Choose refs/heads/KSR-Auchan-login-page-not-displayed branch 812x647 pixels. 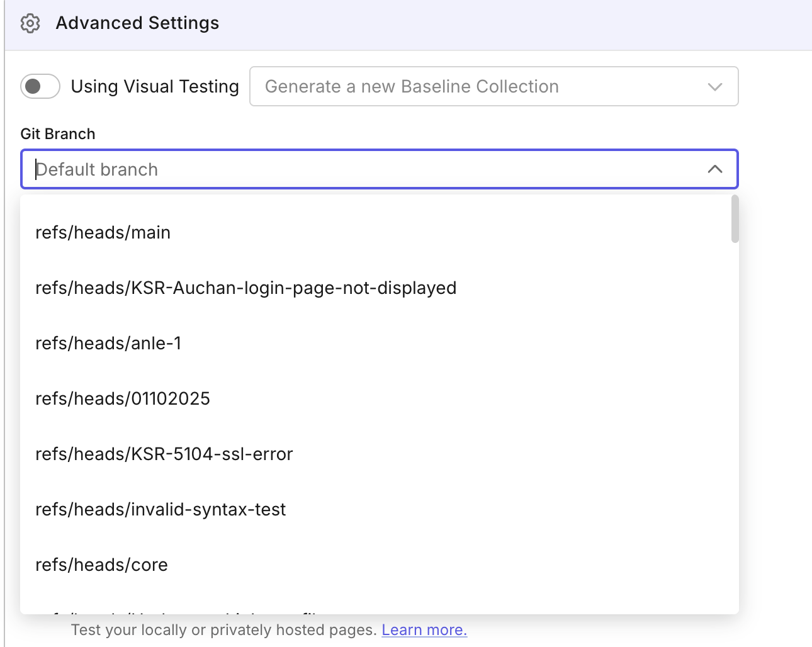click(380, 288)
